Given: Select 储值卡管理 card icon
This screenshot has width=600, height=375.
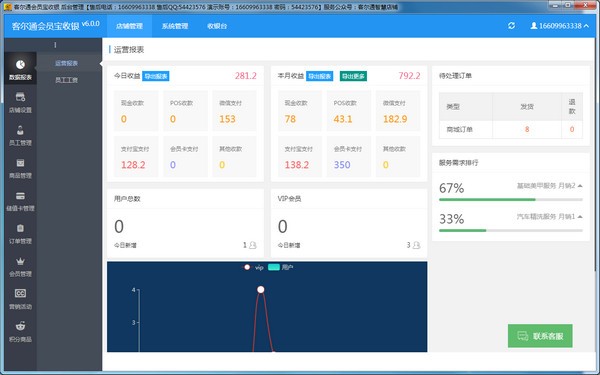Looking at the screenshot, I should [20, 196].
